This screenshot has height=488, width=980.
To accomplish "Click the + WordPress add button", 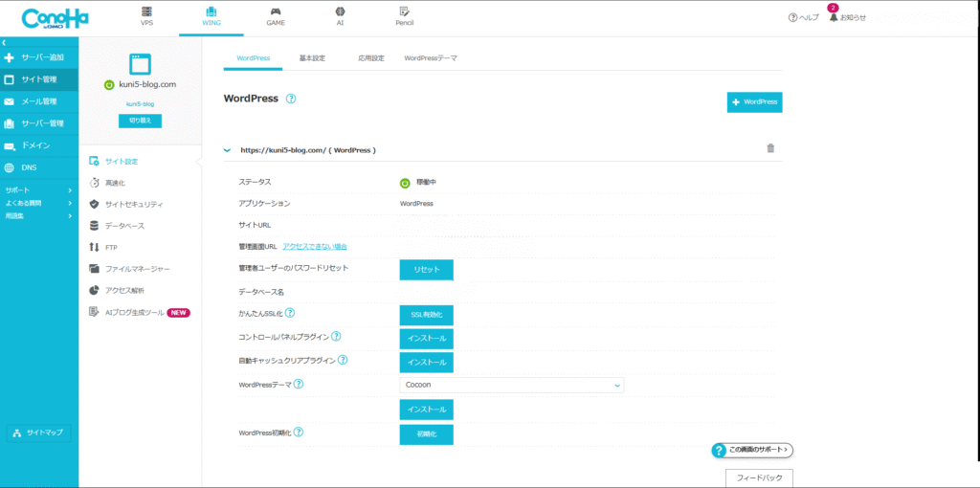I will point(754,101).
